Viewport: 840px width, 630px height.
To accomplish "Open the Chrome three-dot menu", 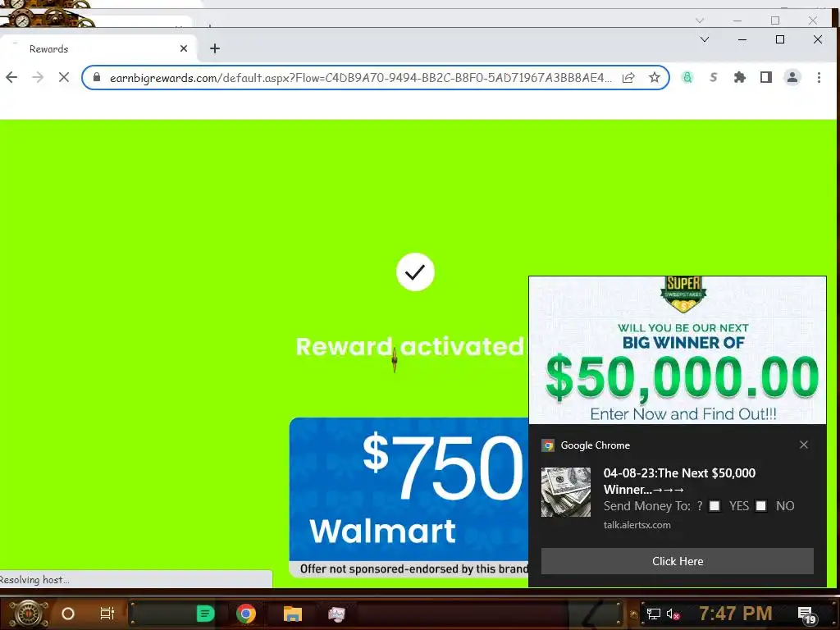I will tap(819, 78).
